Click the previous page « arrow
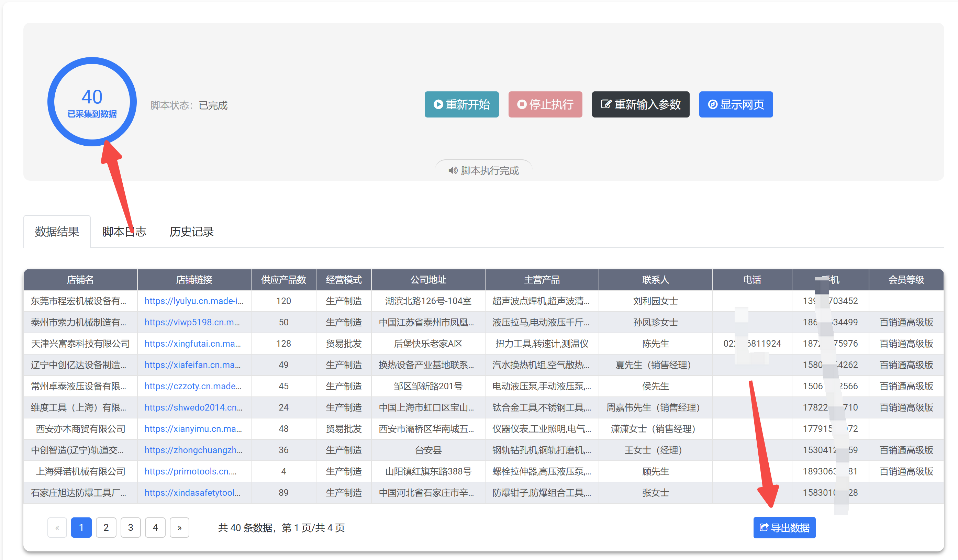 pos(57,527)
